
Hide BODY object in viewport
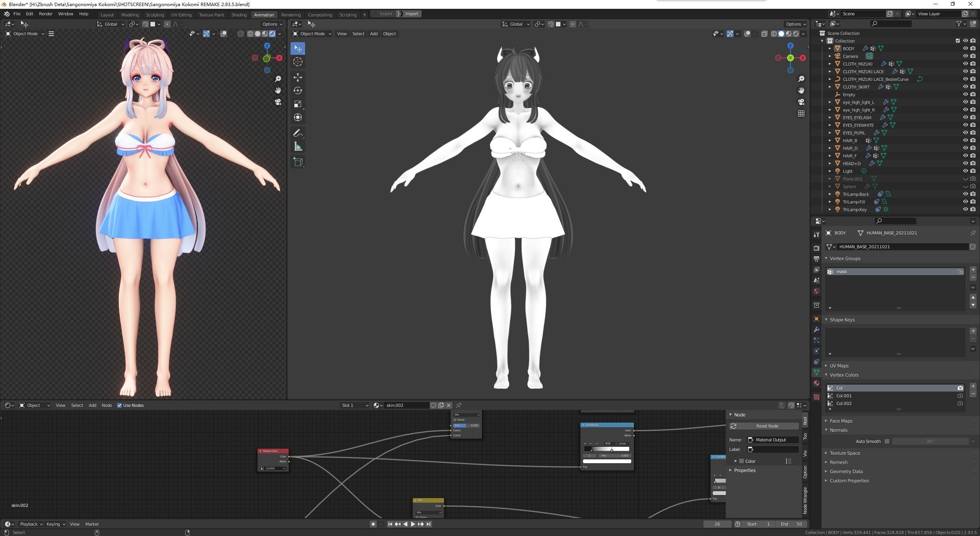[x=965, y=49]
